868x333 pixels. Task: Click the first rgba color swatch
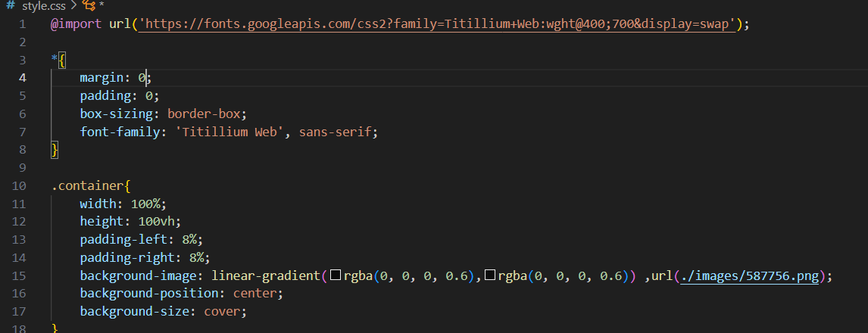point(336,276)
